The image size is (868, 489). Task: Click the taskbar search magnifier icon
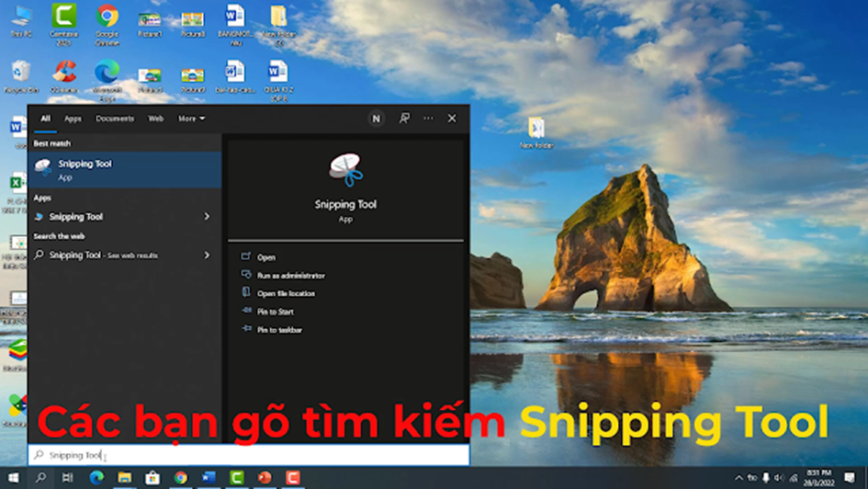click(x=40, y=477)
